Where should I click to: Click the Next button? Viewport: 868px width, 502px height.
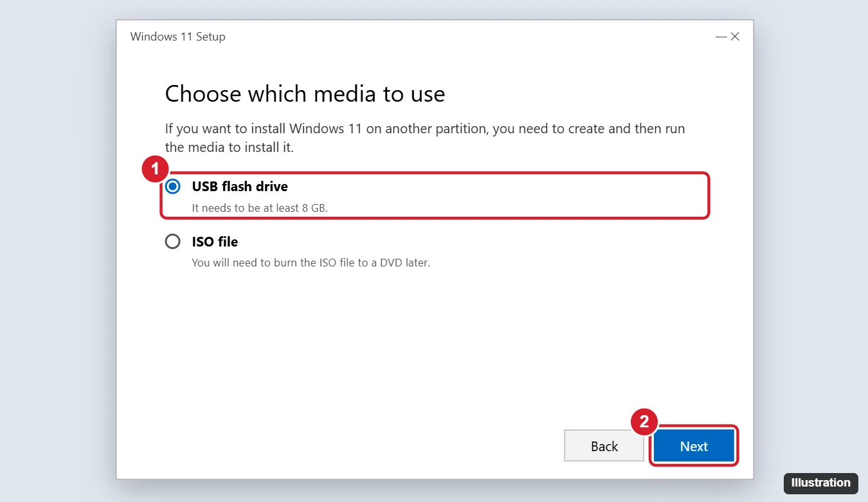pos(694,446)
